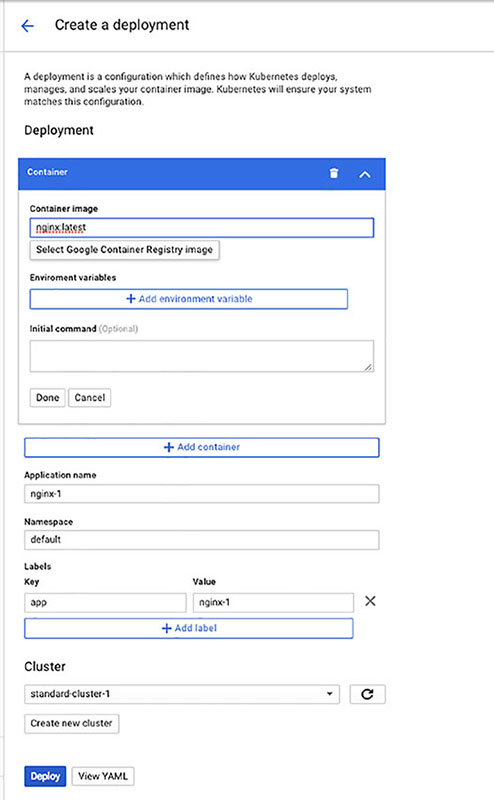Add another container
The image size is (494, 800).
tap(202, 447)
